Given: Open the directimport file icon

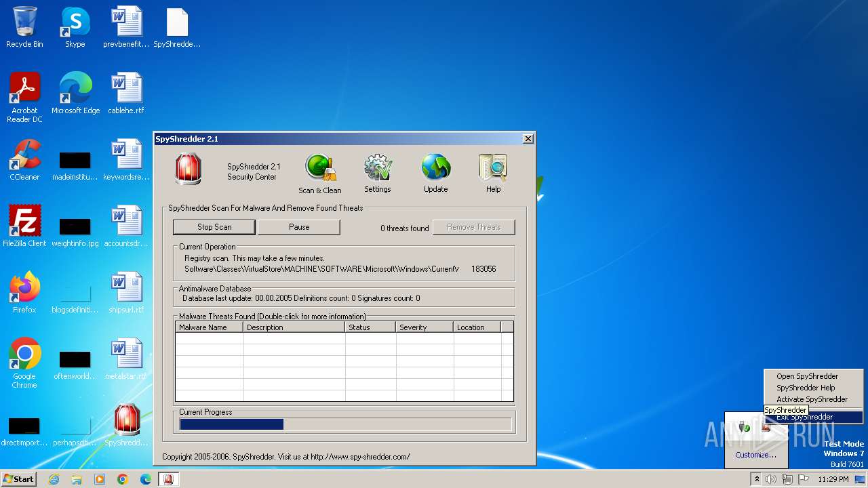Looking at the screenshot, I should pos(24,430).
